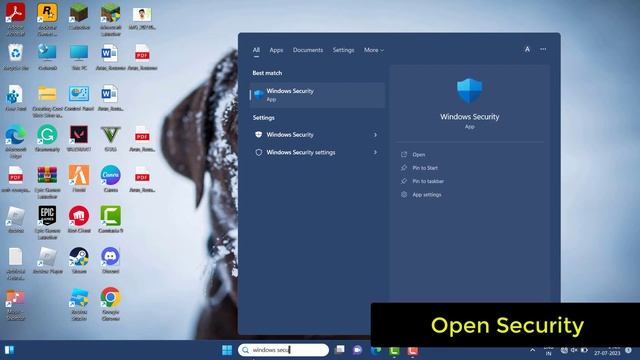Choose Pin to Start for Windows Security

[425, 168]
